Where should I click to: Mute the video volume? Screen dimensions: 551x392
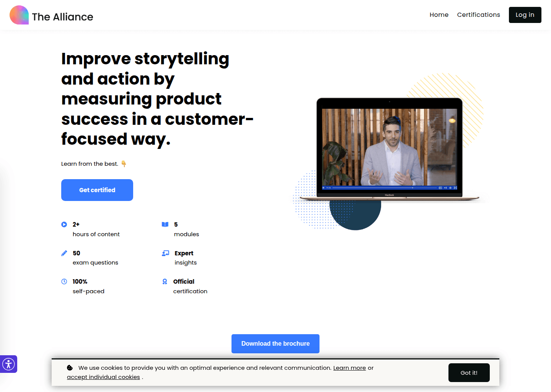(445, 188)
